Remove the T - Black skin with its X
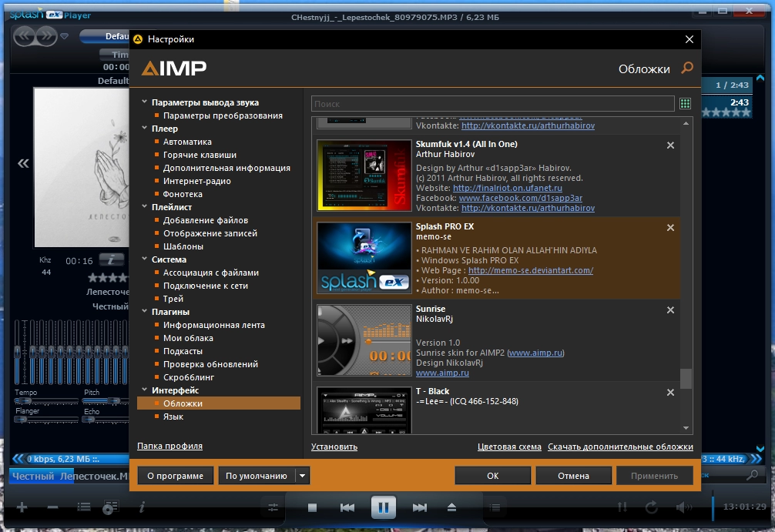 pyautogui.click(x=670, y=392)
